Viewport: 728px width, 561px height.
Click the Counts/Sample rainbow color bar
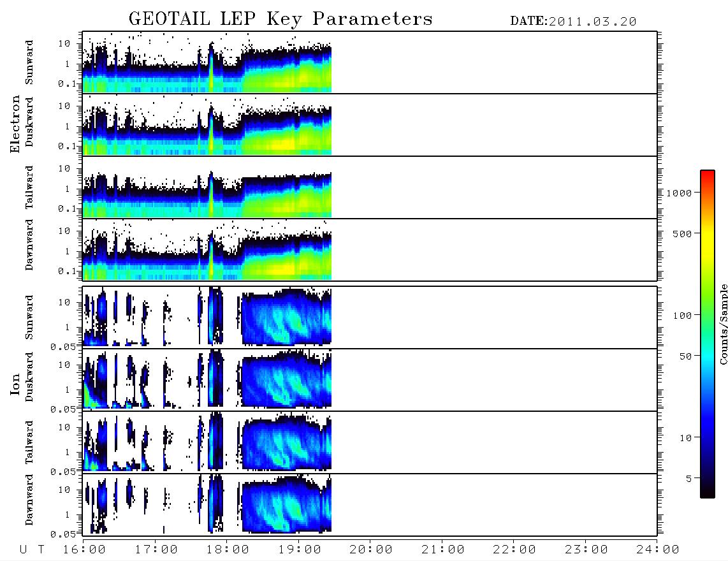click(708, 335)
